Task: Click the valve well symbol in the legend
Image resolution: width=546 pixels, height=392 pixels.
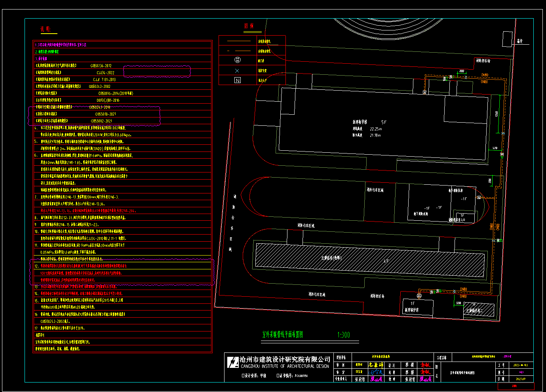Action: click(238, 60)
